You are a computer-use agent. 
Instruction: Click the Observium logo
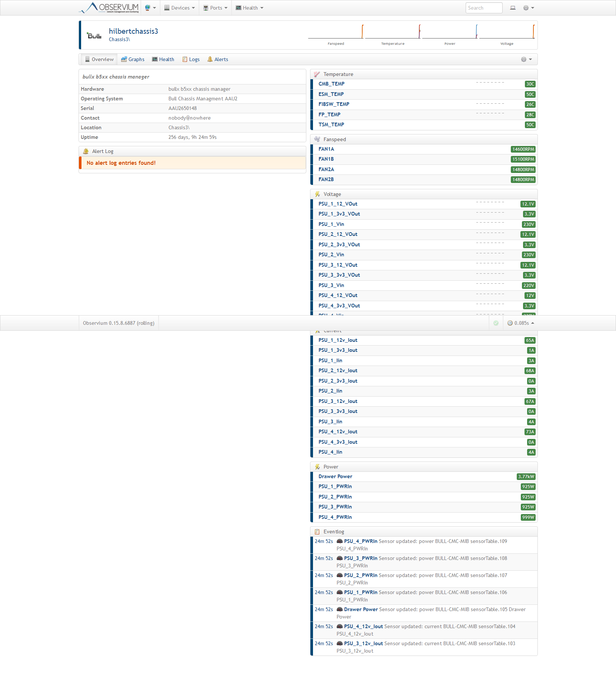109,7
